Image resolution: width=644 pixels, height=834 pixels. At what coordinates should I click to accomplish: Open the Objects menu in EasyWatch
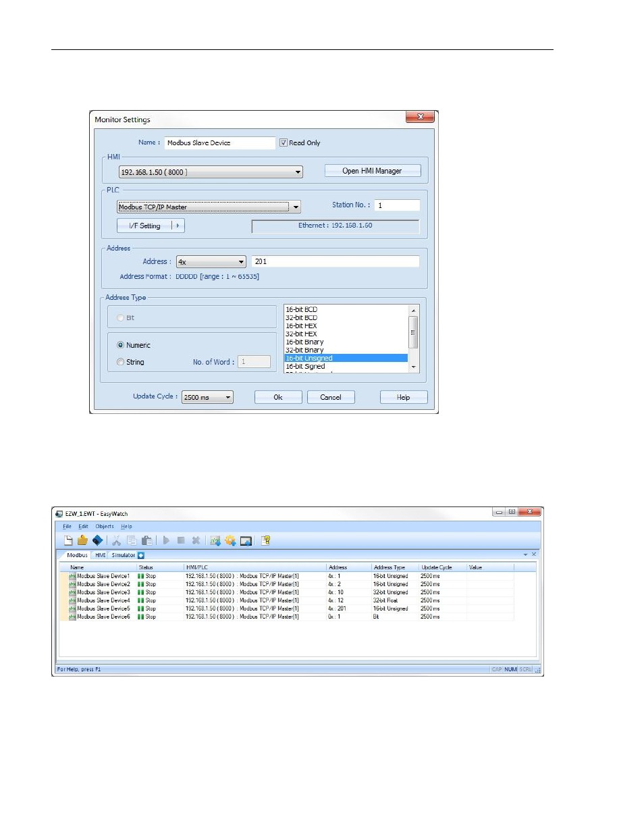[x=105, y=526]
